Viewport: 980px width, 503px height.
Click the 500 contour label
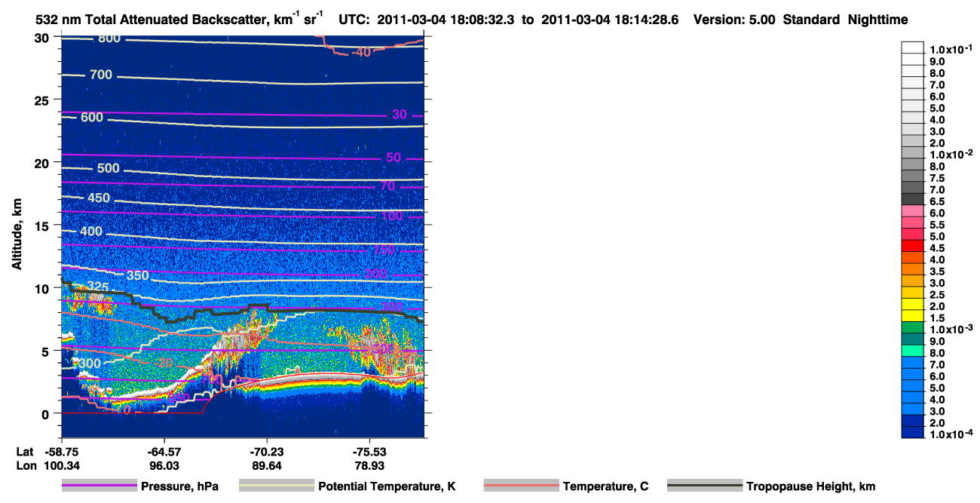[x=109, y=167]
